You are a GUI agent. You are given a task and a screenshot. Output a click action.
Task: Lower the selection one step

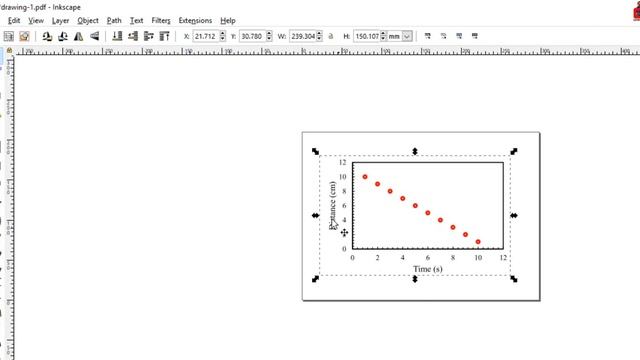[133, 36]
